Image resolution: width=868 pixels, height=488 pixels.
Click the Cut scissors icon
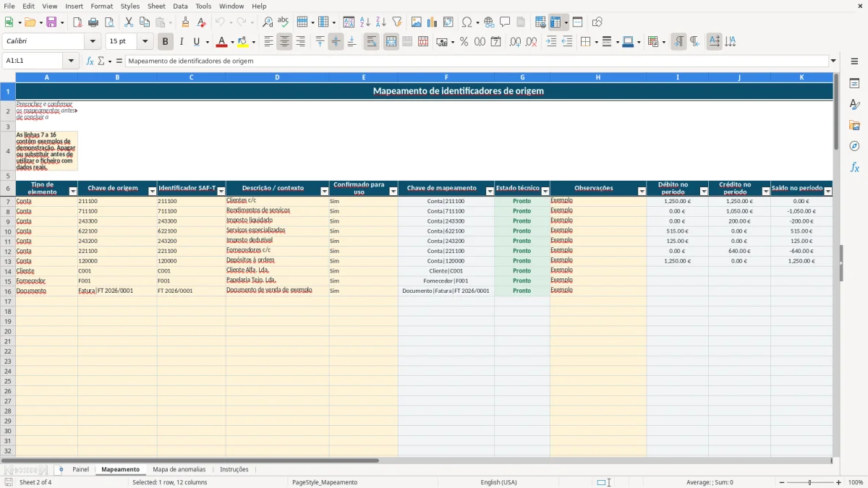(129, 22)
